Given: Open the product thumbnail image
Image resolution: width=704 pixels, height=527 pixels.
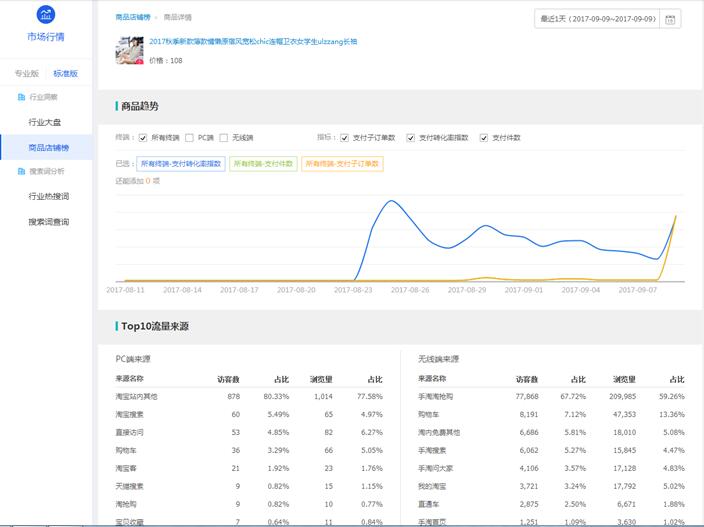Looking at the screenshot, I should 129,50.
